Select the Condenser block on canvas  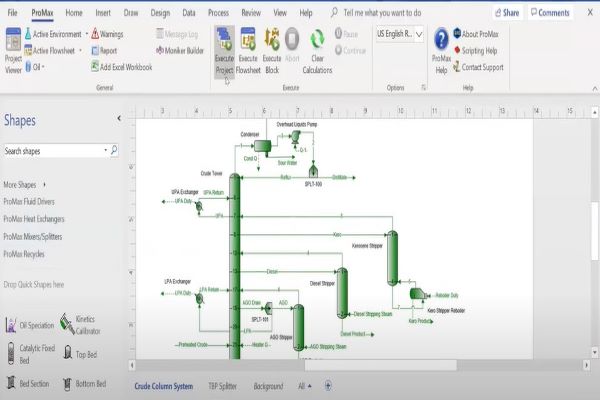(262, 146)
